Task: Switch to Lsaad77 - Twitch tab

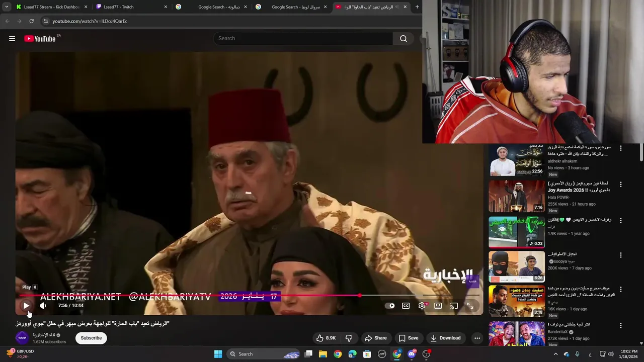Action: 132,7
